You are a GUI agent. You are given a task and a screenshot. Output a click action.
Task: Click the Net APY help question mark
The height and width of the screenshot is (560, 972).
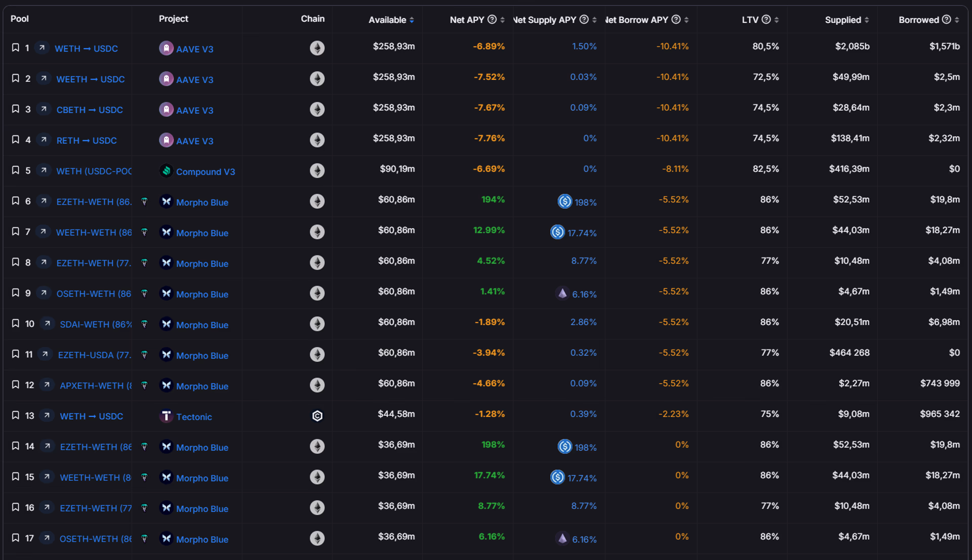(x=492, y=19)
